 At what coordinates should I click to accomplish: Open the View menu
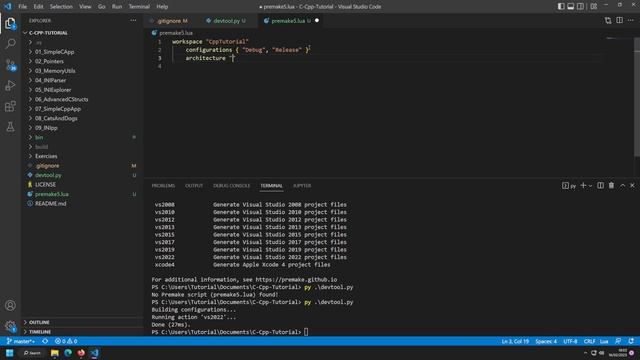click(85, 7)
